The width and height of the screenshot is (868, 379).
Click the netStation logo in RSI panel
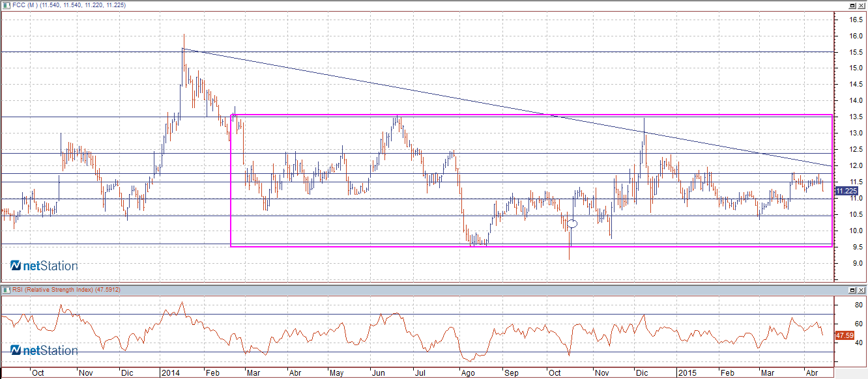click(x=44, y=350)
